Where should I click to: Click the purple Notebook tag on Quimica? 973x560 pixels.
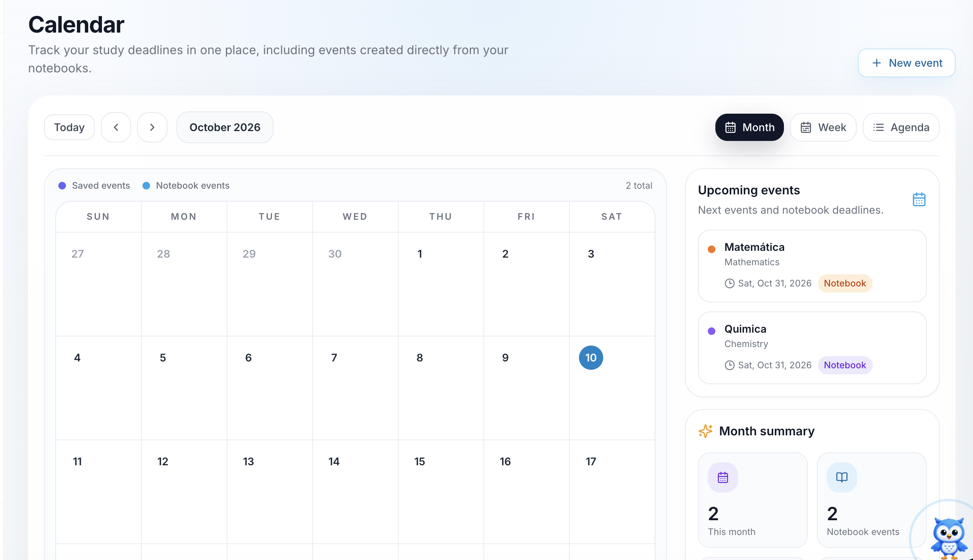(845, 365)
